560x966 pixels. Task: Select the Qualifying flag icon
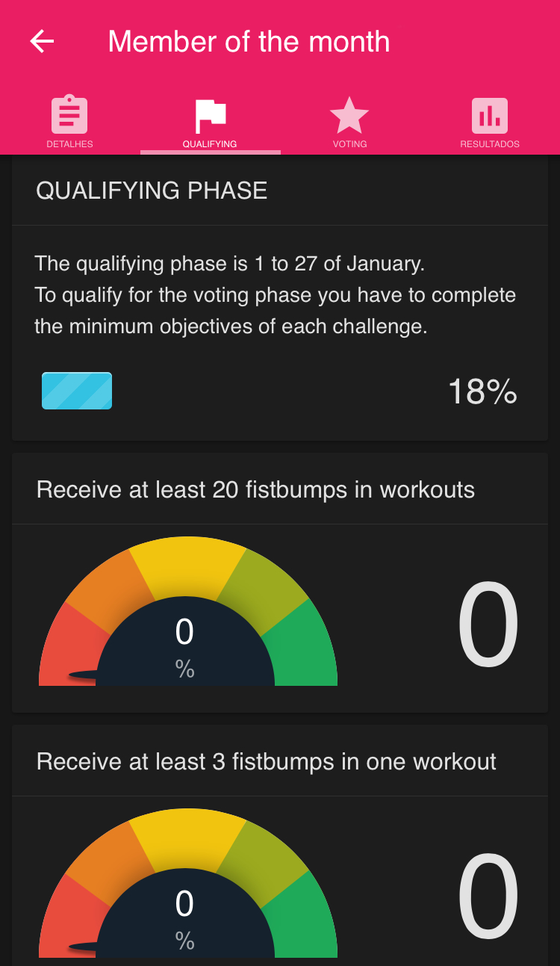click(210, 115)
